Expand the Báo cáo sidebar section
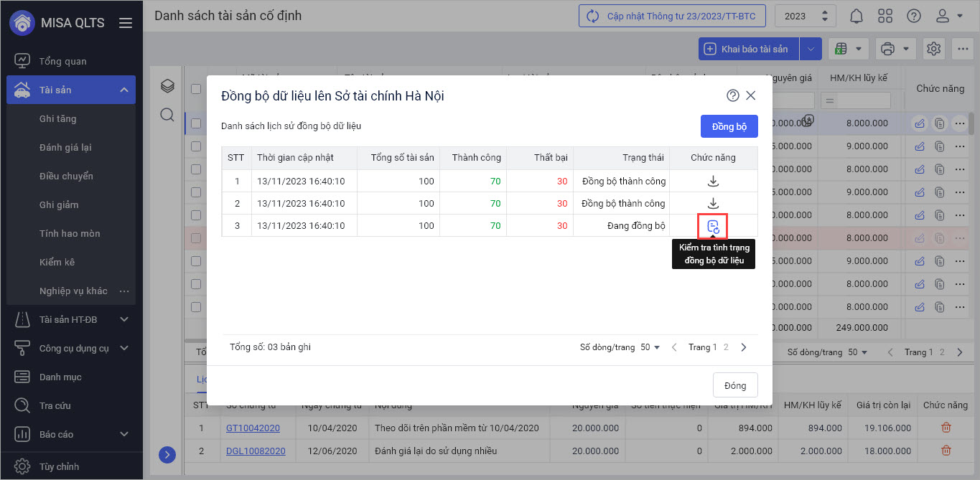Screen dimensions: 980x480 coord(123,434)
